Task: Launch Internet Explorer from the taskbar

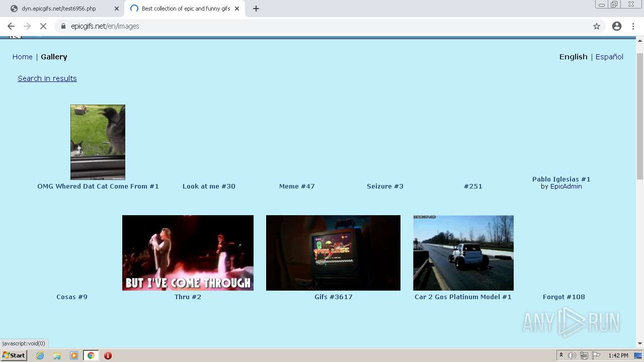Action: pos(40,355)
